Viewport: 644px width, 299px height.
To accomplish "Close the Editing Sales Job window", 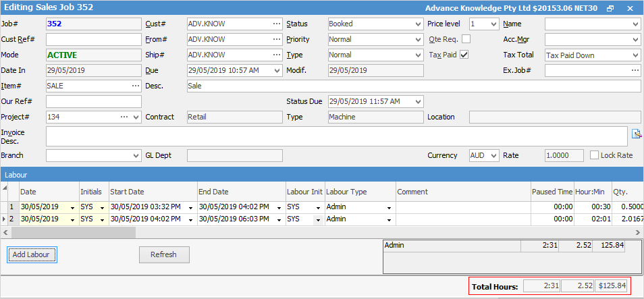I will point(630,8).
